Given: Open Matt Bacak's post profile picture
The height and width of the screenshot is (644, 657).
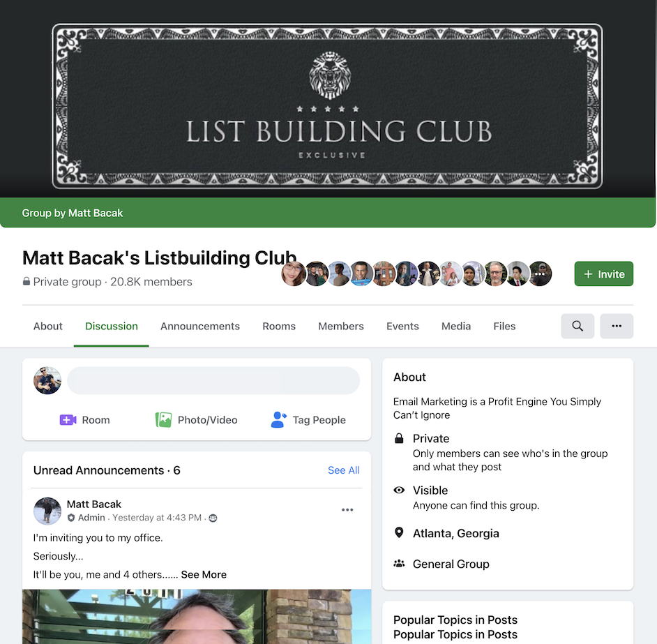Looking at the screenshot, I should pos(47,511).
